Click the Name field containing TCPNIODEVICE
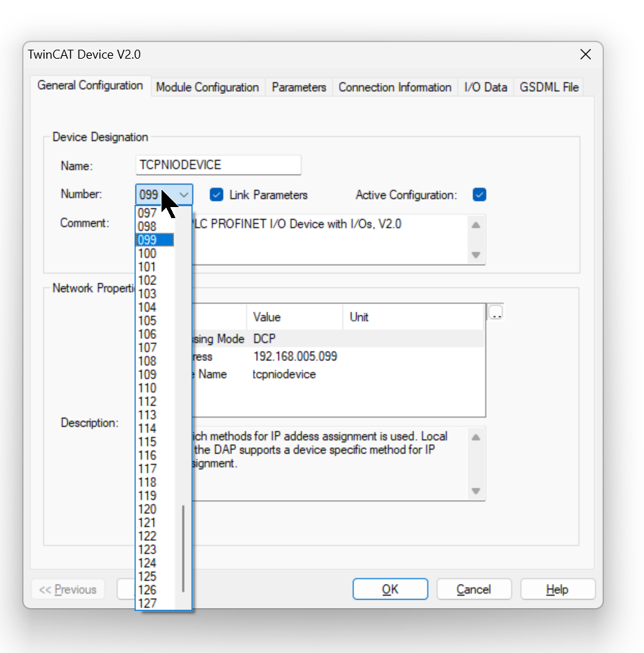The image size is (644, 653). 218,165
